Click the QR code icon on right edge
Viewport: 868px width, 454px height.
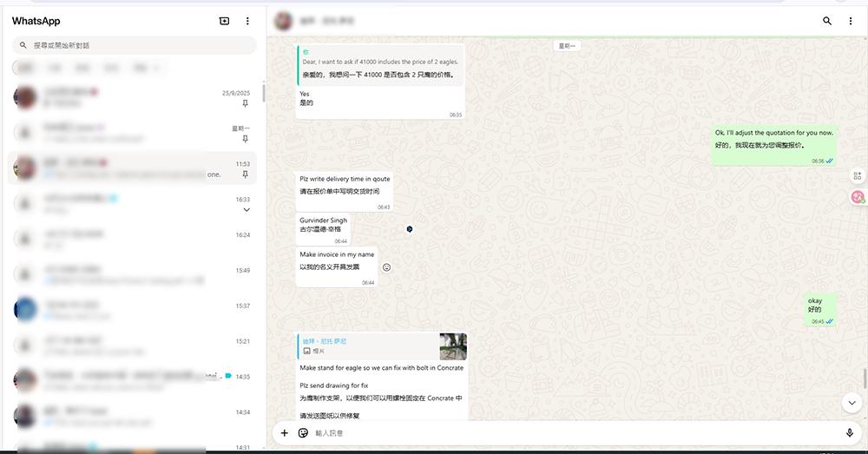pos(858,176)
